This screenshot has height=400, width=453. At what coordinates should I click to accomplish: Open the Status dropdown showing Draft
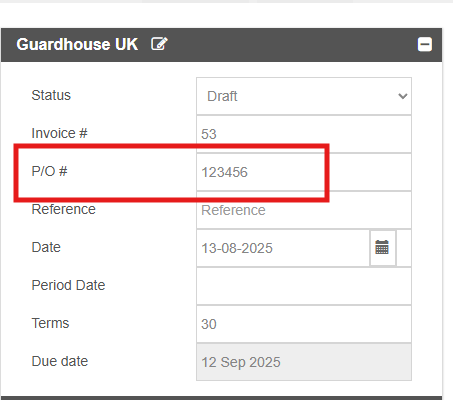tap(304, 96)
